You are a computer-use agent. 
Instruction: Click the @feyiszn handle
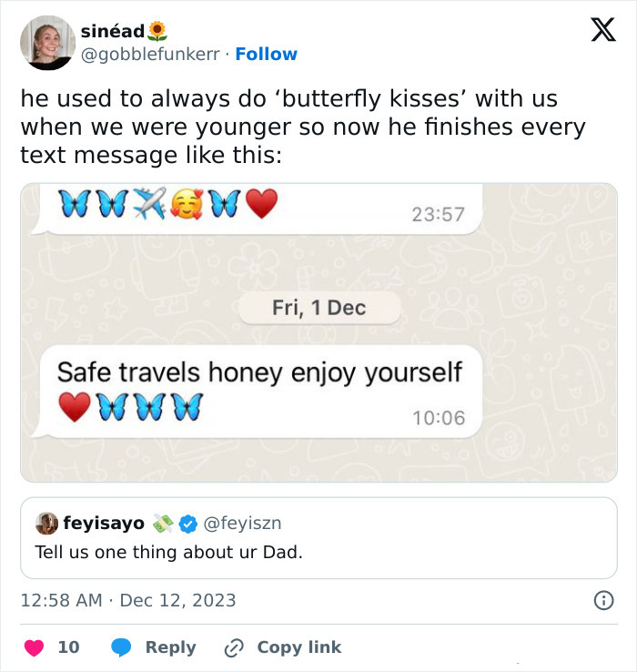pos(242,524)
